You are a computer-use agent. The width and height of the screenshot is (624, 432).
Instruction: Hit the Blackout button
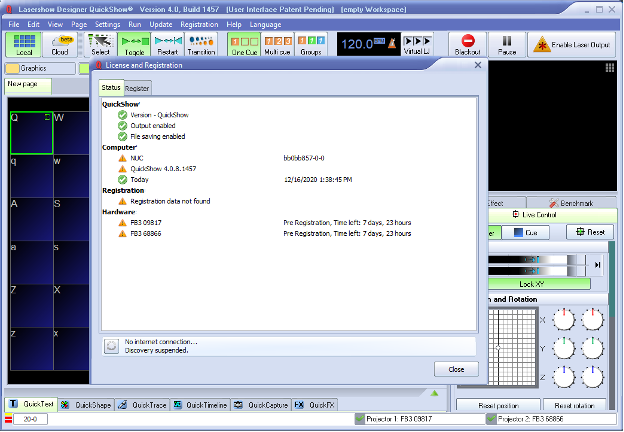(x=468, y=45)
